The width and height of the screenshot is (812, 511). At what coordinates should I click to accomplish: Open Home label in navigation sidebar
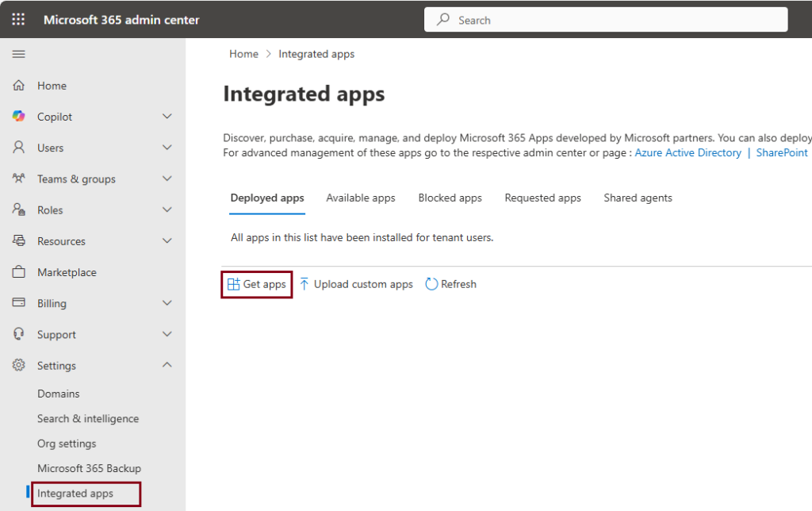(52, 86)
